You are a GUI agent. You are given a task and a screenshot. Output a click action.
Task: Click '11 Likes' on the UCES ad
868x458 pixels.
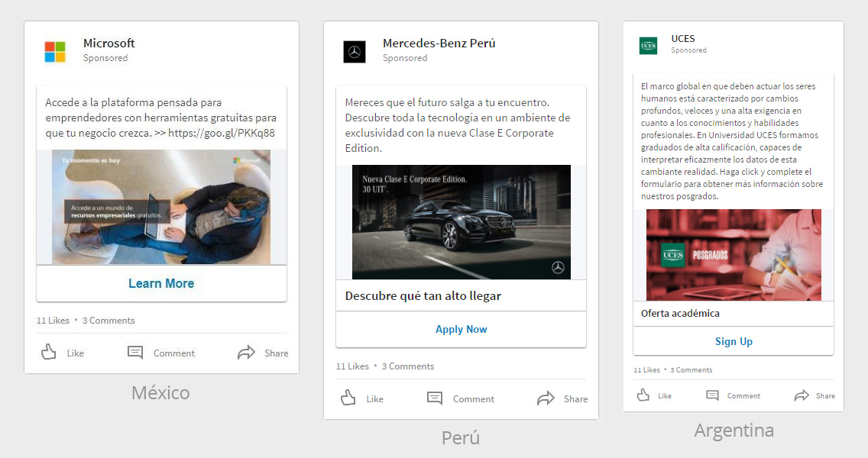coord(646,370)
